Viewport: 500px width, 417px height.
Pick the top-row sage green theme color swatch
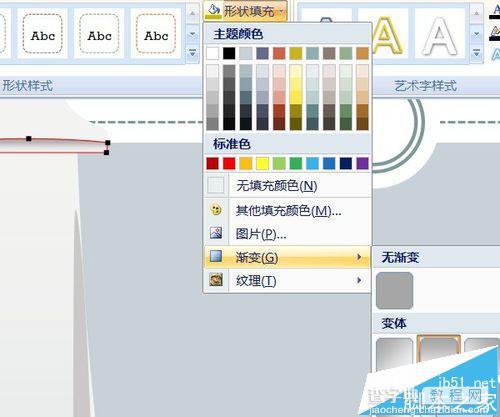(x=346, y=53)
